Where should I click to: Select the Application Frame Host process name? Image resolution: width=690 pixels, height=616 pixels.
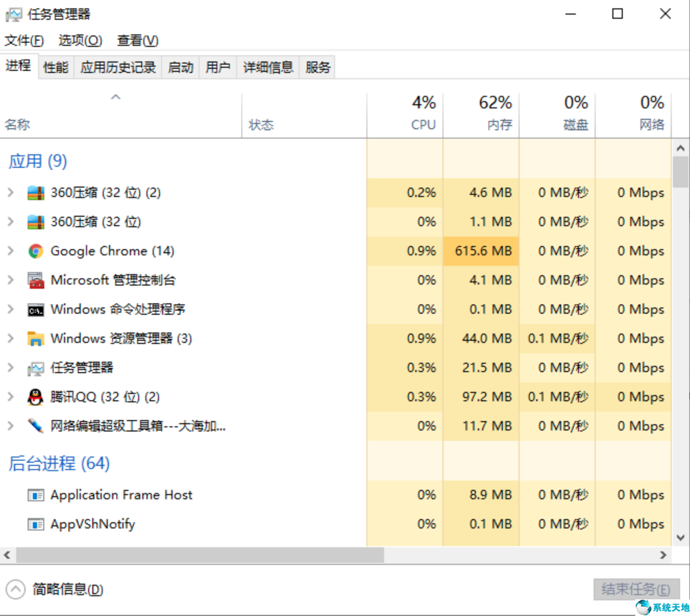point(121,495)
